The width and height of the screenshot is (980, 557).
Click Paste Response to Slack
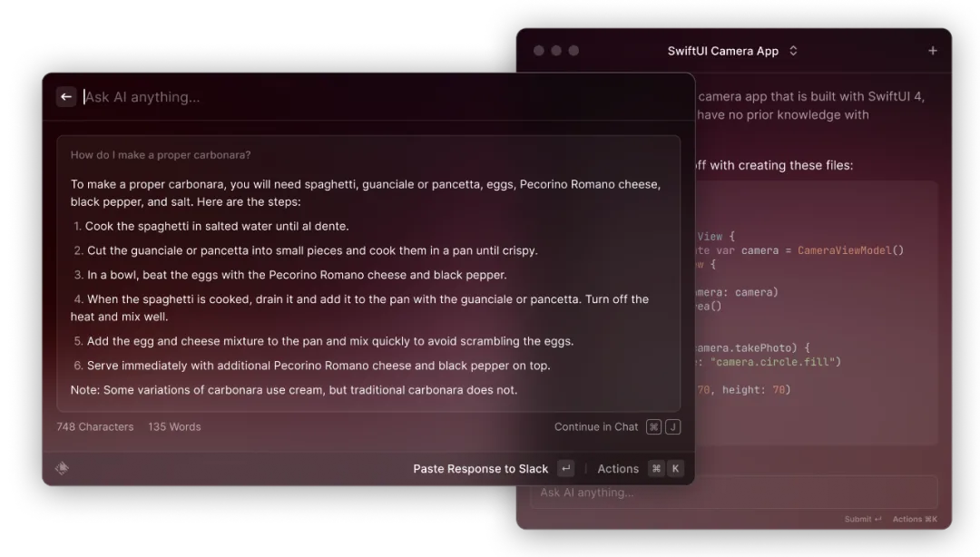click(x=480, y=469)
